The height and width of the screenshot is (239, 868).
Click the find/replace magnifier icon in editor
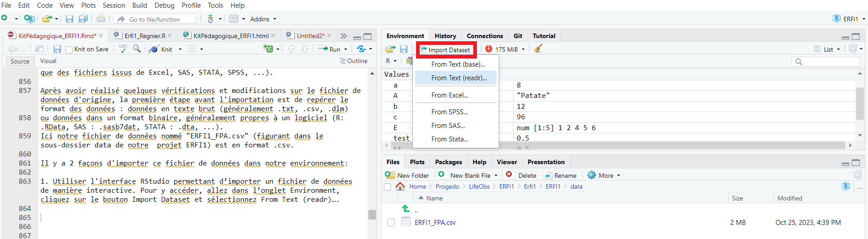pos(137,49)
